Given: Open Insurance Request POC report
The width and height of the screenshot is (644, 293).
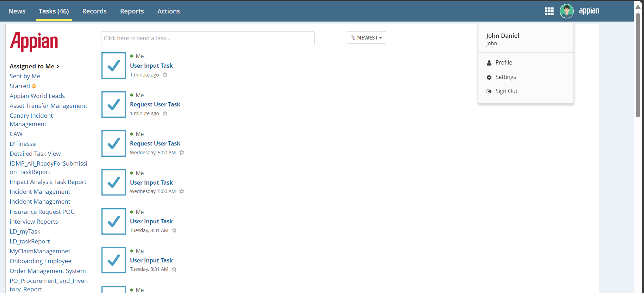Looking at the screenshot, I should click(x=42, y=212).
